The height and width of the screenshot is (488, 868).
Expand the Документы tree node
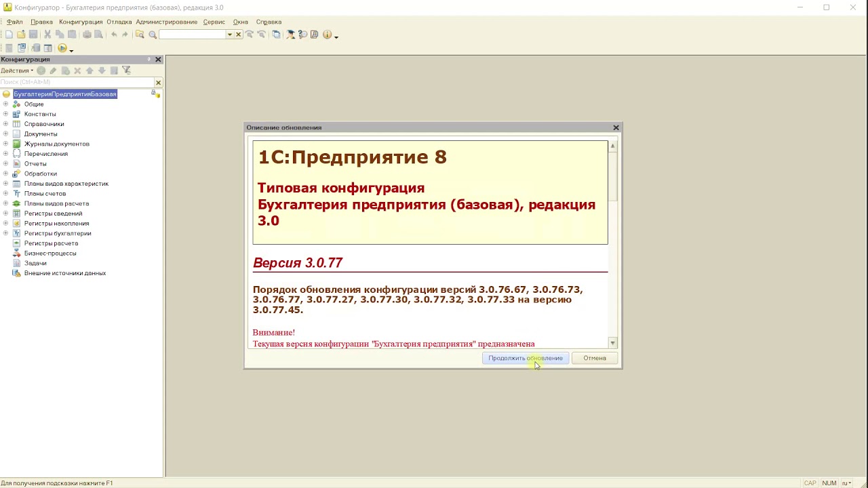(5, 134)
